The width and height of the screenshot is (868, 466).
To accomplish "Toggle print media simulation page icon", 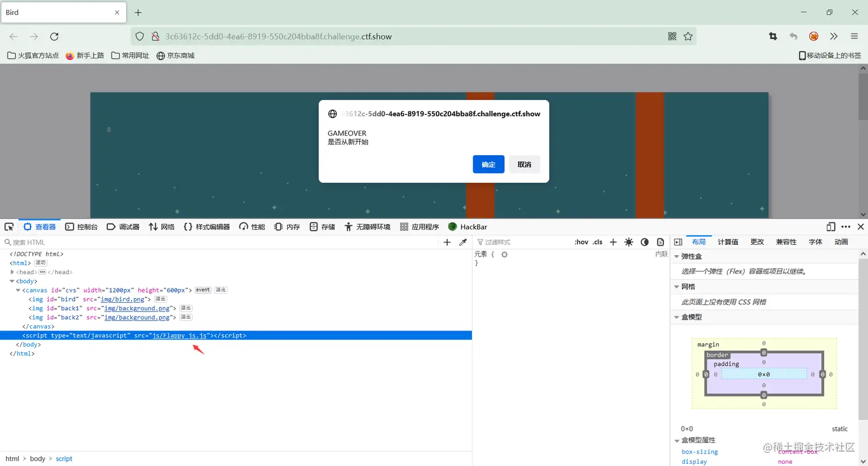I will [x=660, y=242].
